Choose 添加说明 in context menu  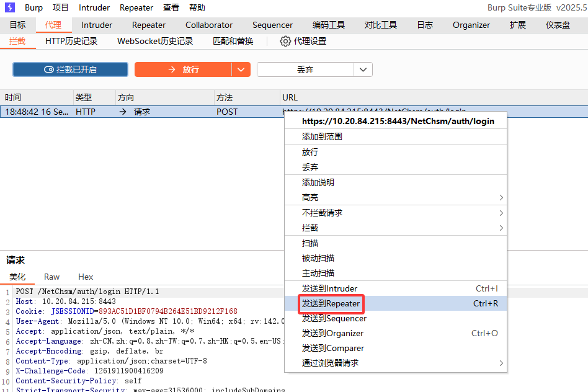tap(396, 182)
